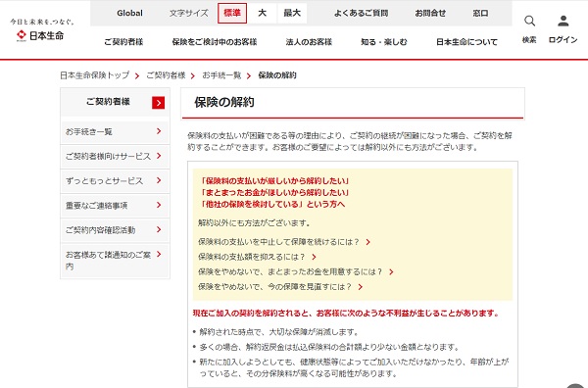Open お手続き一覧 sidebar item

point(115,131)
